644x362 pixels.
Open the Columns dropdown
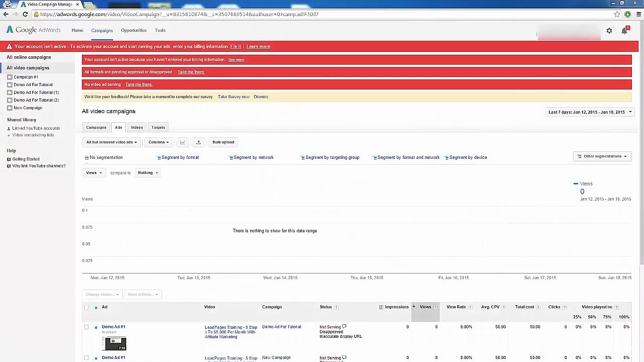[158, 142]
